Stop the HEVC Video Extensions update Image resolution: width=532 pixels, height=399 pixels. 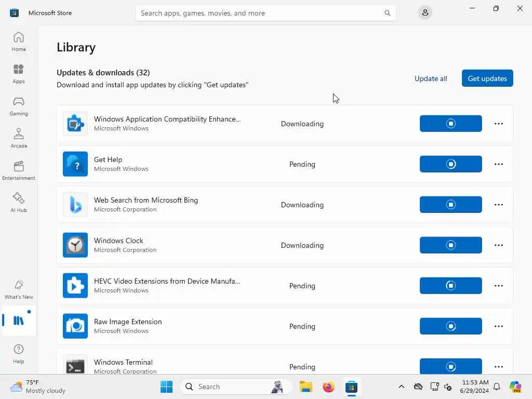tap(450, 285)
